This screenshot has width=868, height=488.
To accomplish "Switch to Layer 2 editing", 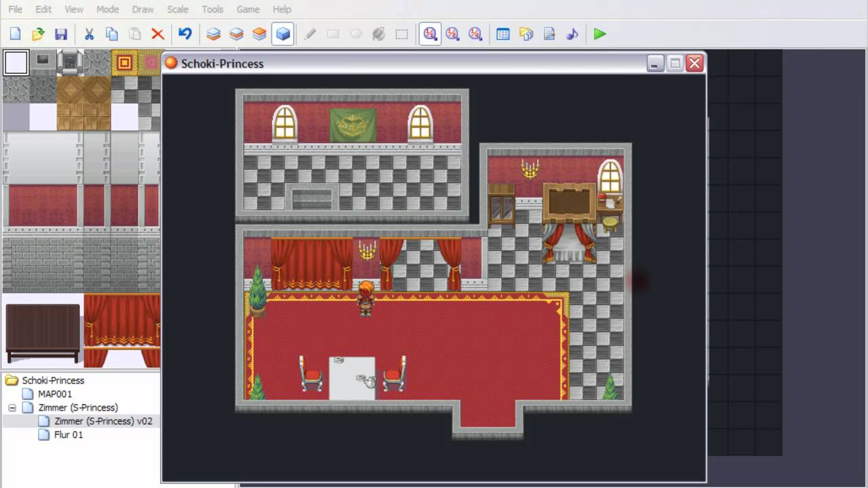I will [237, 34].
